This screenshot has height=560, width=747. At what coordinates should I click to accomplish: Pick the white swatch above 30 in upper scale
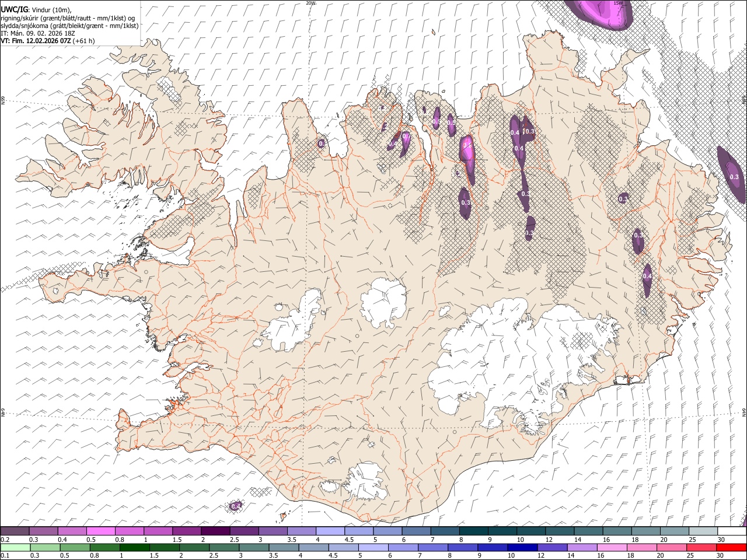click(732, 531)
